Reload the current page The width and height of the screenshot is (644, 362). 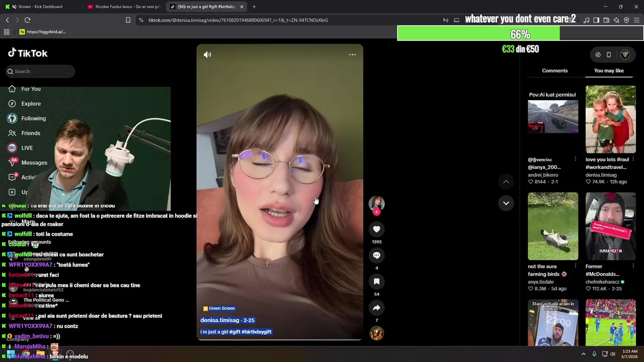(27, 20)
